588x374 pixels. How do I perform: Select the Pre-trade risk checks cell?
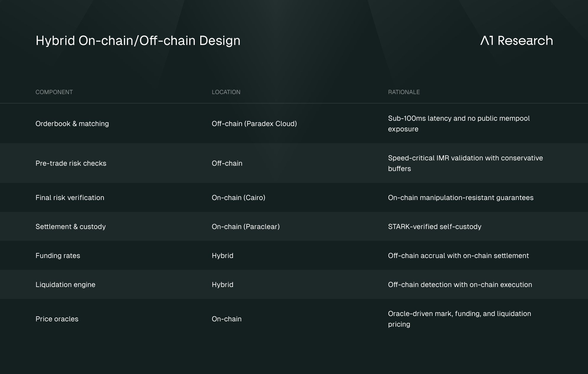tap(71, 163)
